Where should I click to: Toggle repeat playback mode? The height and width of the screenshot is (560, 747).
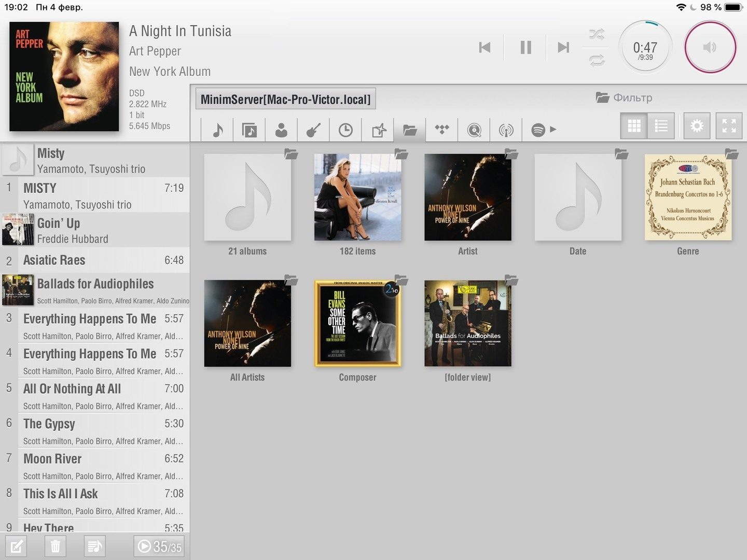[597, 61]
